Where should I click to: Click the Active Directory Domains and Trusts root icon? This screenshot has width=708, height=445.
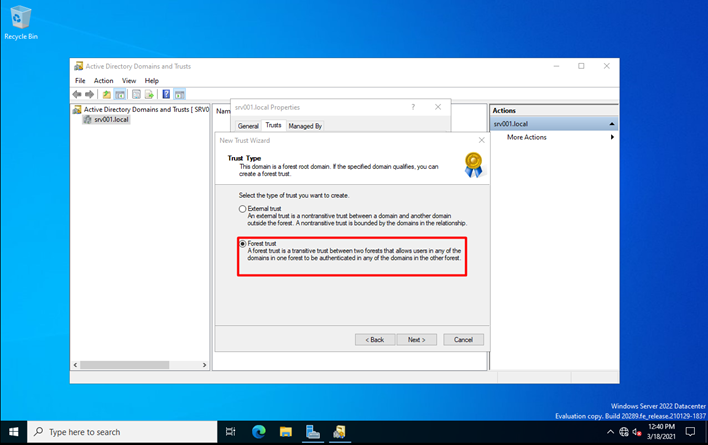tap(77, 109)
